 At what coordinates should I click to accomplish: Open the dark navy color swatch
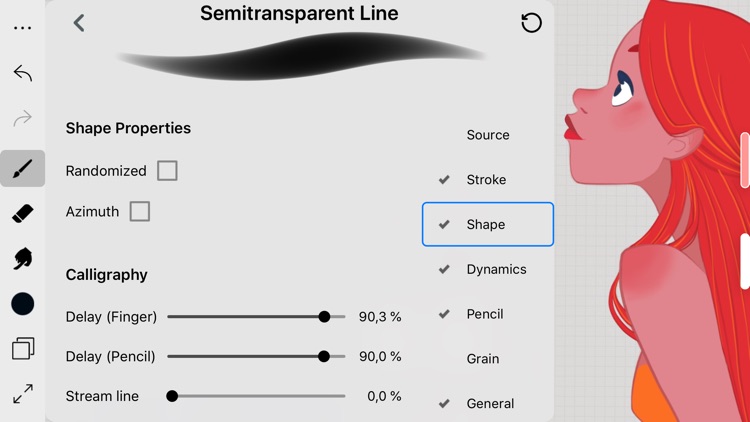(x=22, y=304)
